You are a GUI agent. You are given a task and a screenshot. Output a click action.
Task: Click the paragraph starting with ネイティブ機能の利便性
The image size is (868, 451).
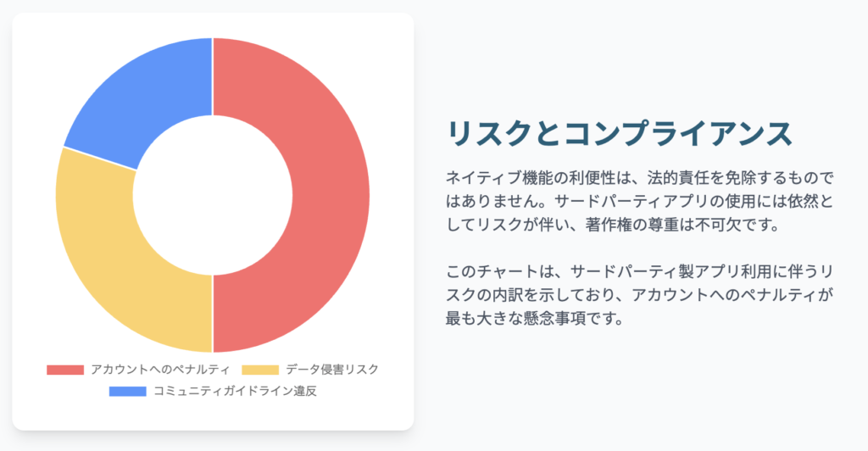click(639, 202)
